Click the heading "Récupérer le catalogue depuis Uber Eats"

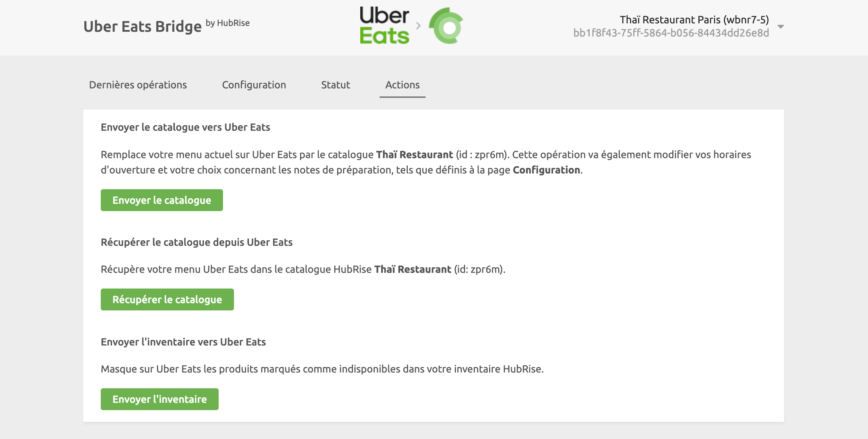pos(197,242)
